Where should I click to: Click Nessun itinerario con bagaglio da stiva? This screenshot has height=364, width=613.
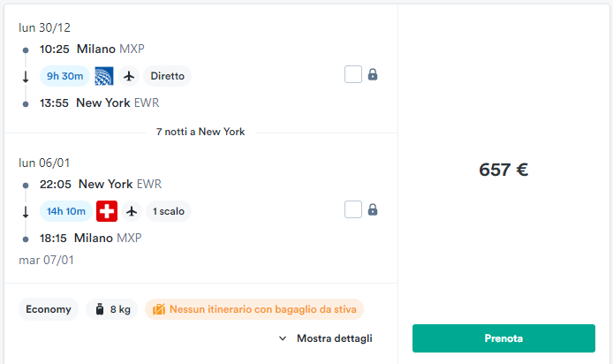(262, 309)
